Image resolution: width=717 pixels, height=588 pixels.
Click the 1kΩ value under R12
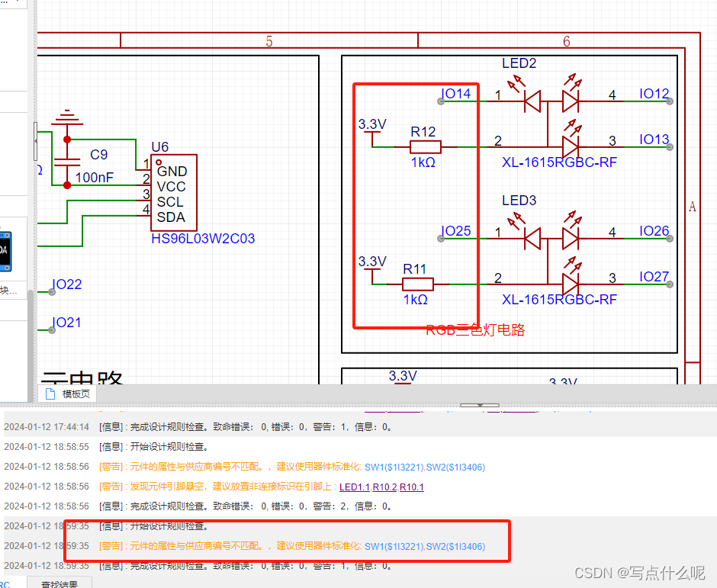point(423,162)
